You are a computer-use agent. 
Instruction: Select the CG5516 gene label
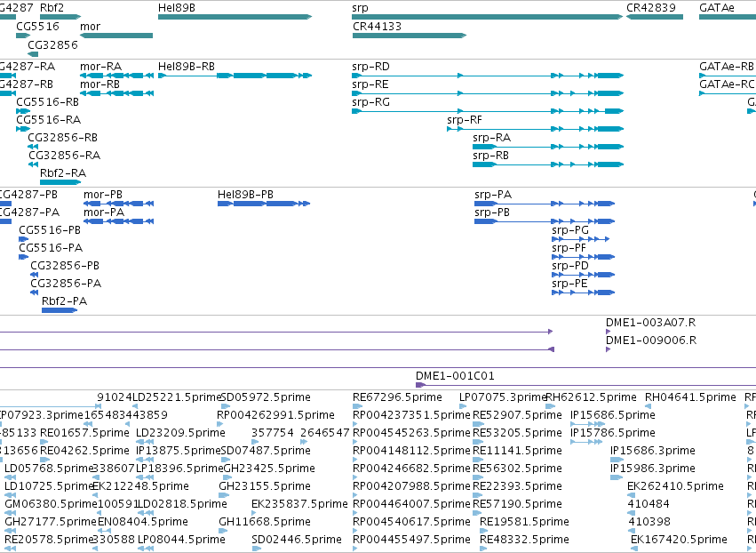coord(37,26)
